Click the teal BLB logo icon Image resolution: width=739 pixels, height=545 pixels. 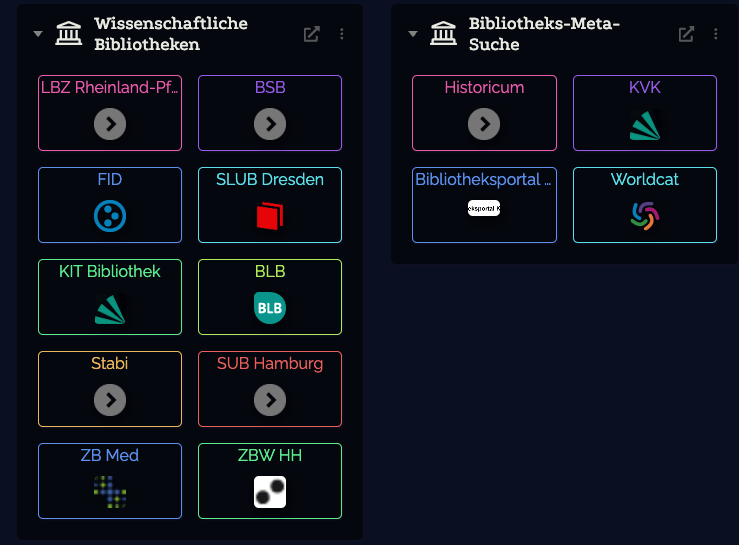(x=270, y=308)
